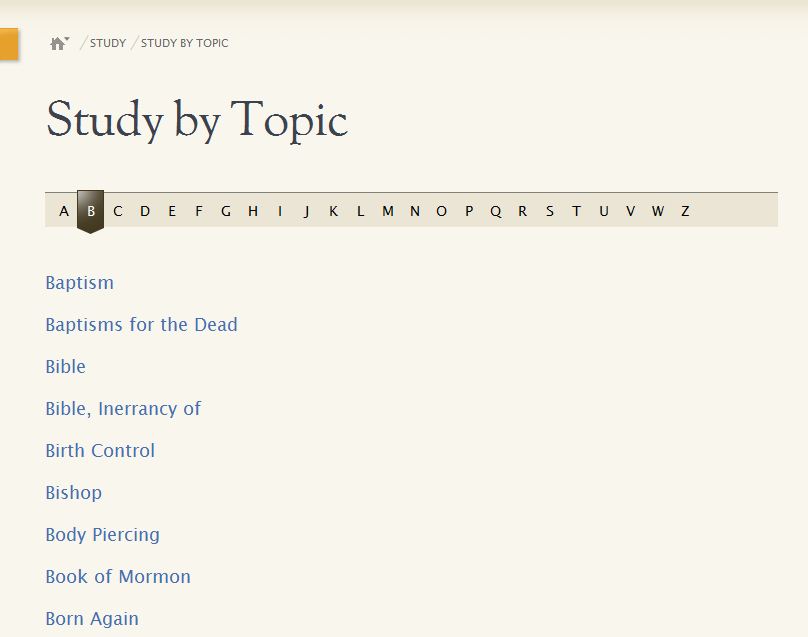Show topics under letter M
The image size is (808, 637).
pos(388,211)
